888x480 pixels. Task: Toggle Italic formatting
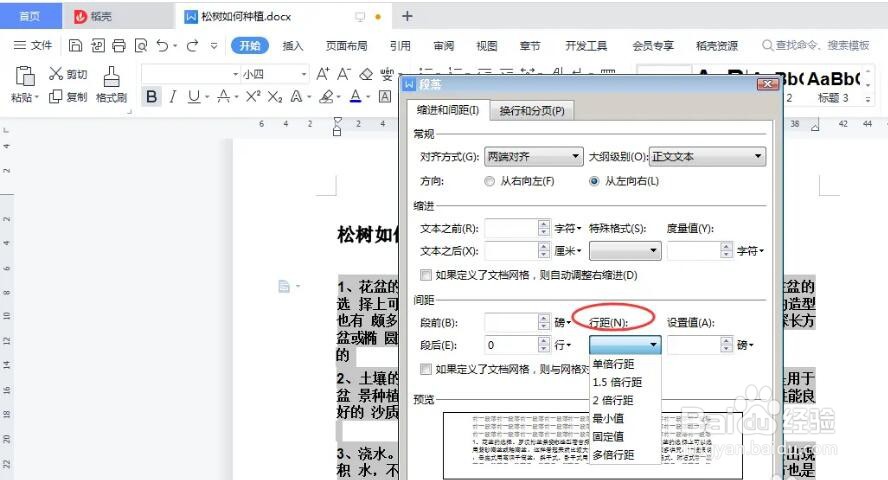(x=173, y=97)
